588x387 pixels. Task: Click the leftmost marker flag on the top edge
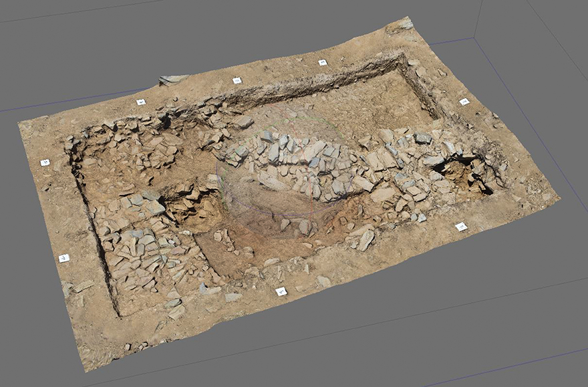140,102
